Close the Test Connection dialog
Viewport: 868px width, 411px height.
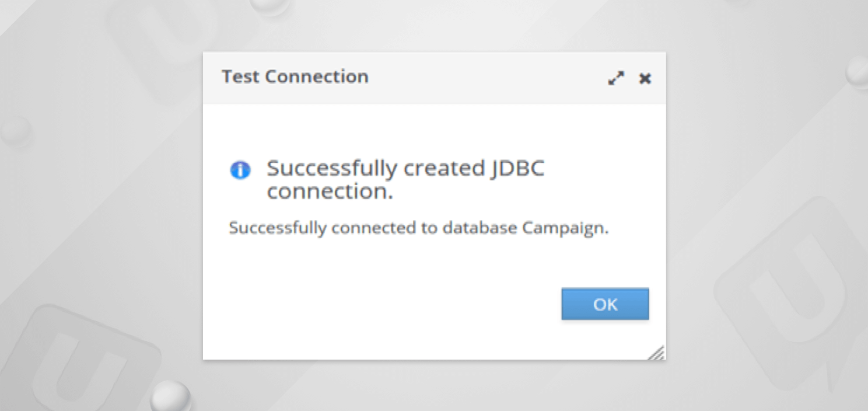tap(645, 78)
